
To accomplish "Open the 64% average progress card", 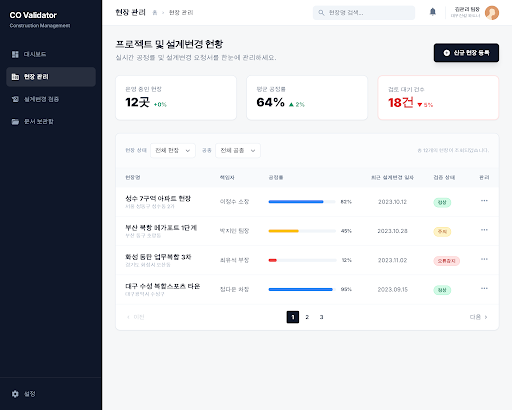I will click(307, 98).
